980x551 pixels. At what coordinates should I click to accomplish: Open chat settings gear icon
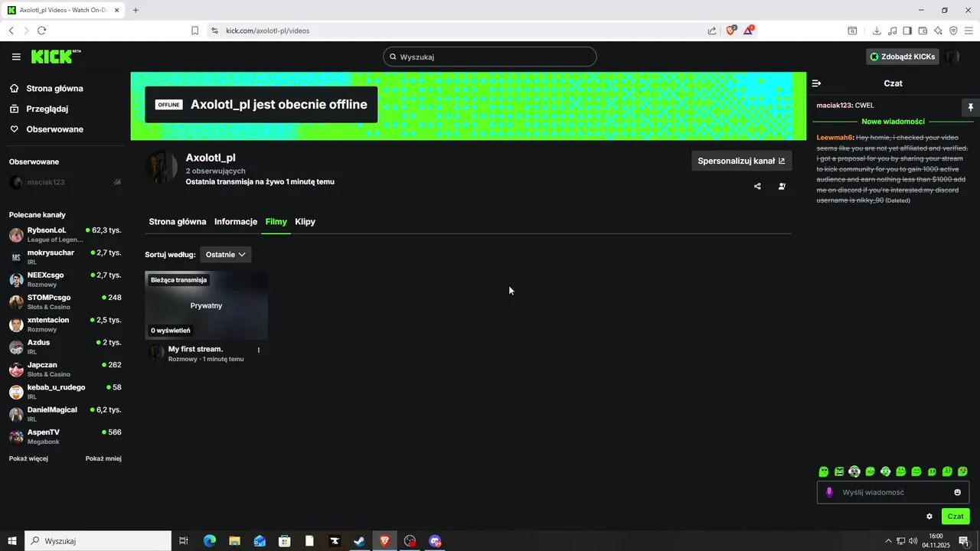click(x=929, y=517)
